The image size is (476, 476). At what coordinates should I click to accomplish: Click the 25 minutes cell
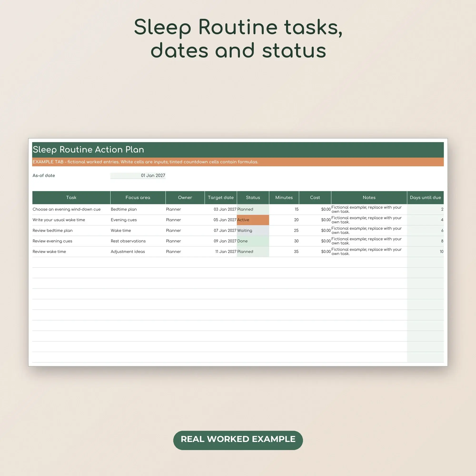click(284, 231)
